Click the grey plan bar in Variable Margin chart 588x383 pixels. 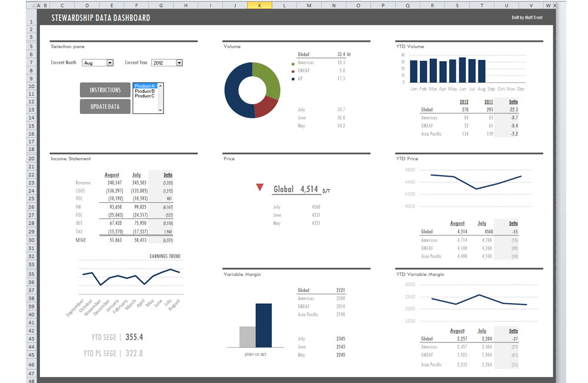248,337
